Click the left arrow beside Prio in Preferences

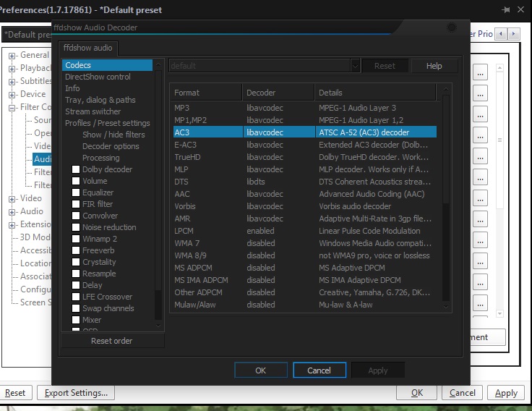tap(501, 34)
